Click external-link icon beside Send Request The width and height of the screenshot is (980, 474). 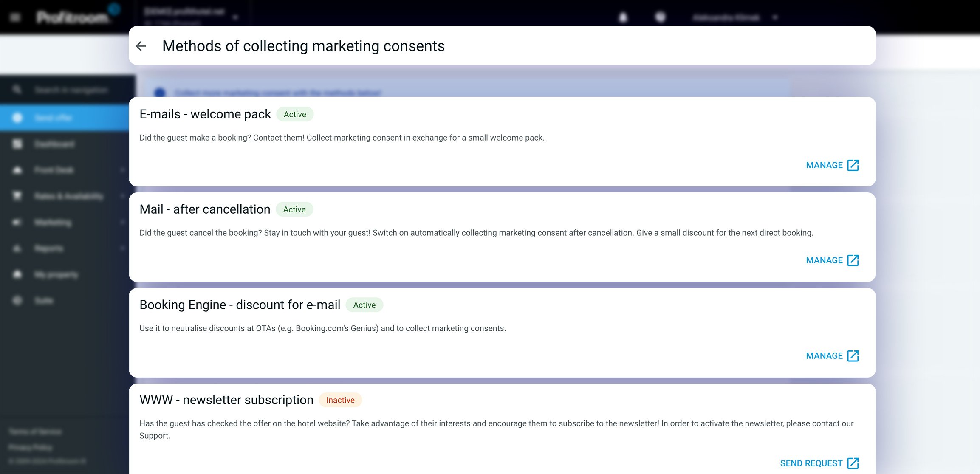(x=853, y=463)
